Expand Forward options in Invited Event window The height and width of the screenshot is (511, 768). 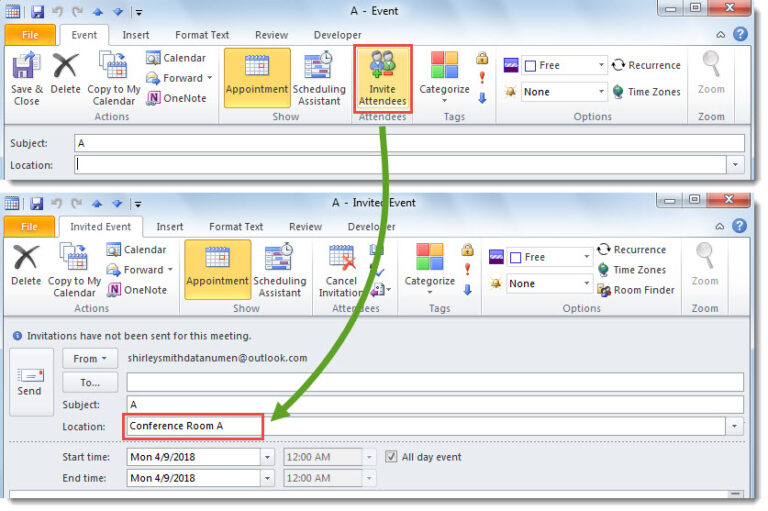170,269
